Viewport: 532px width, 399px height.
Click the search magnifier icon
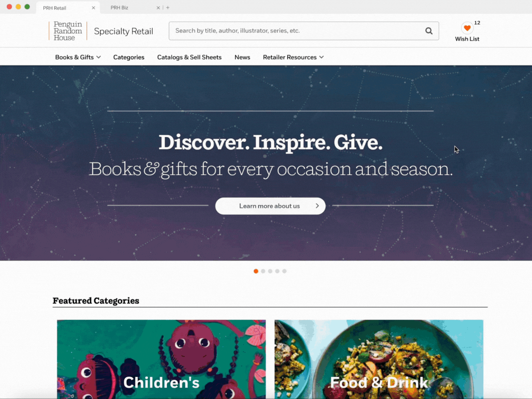pyautogui.click(x=429, y=31)
